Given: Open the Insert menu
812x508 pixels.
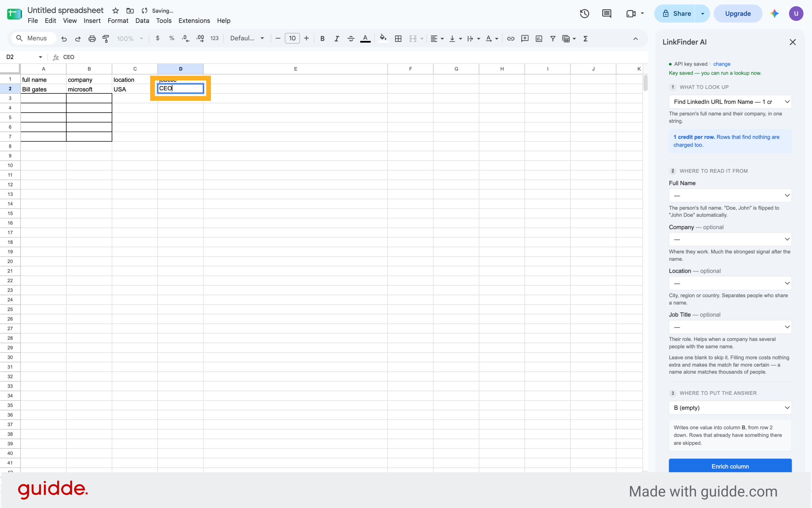Looking at the screenshot, I should pyautogui.click(x=92, y=21).
